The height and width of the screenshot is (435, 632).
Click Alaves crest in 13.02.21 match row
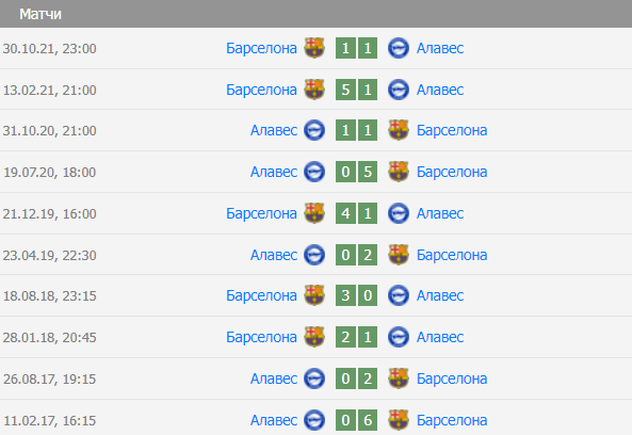[x=398, y=89]
